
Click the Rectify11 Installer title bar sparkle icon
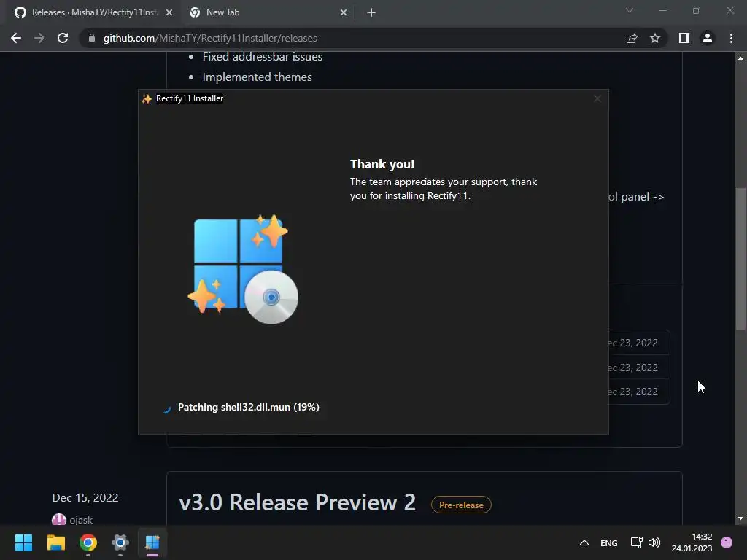coord(147,98)
